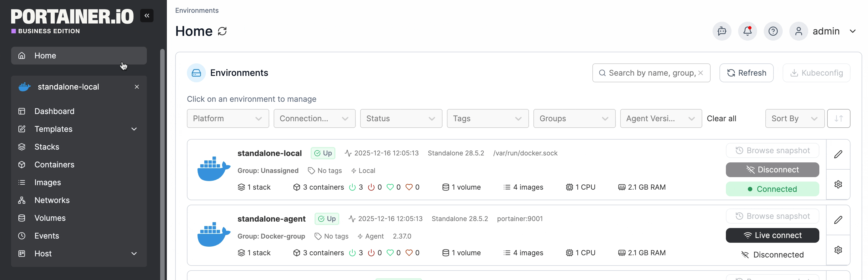Click the Refresh environments button
The height and width of the screenshot is (280, 868).
(746, 73)
